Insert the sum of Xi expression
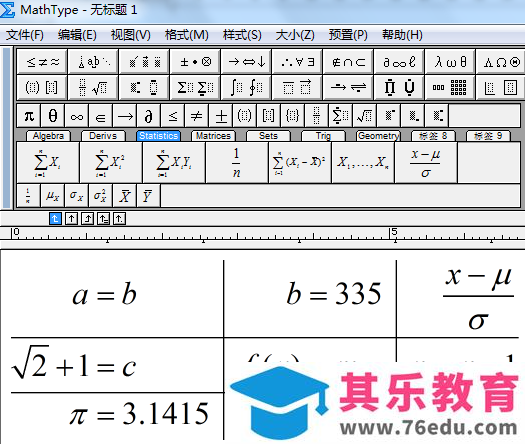 pyautogui.click(x=48, y=162)
